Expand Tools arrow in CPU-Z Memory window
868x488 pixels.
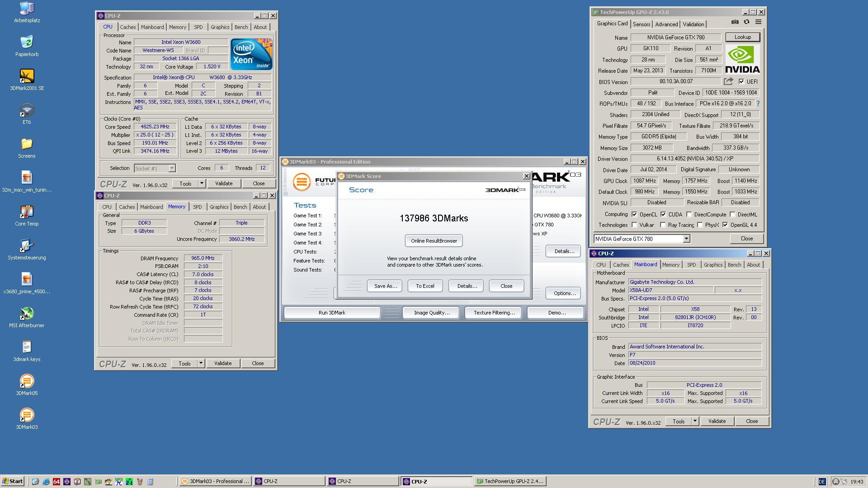[201, 363]
